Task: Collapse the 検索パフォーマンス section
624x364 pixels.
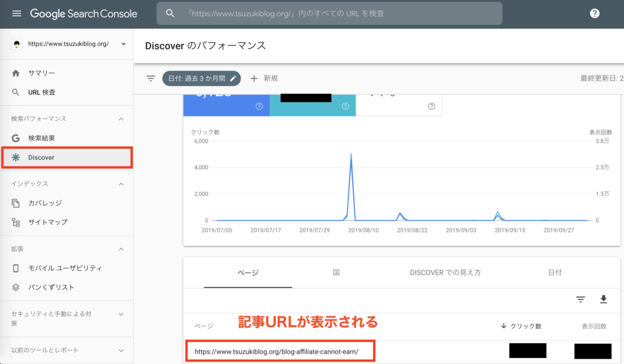Action: 121,119
